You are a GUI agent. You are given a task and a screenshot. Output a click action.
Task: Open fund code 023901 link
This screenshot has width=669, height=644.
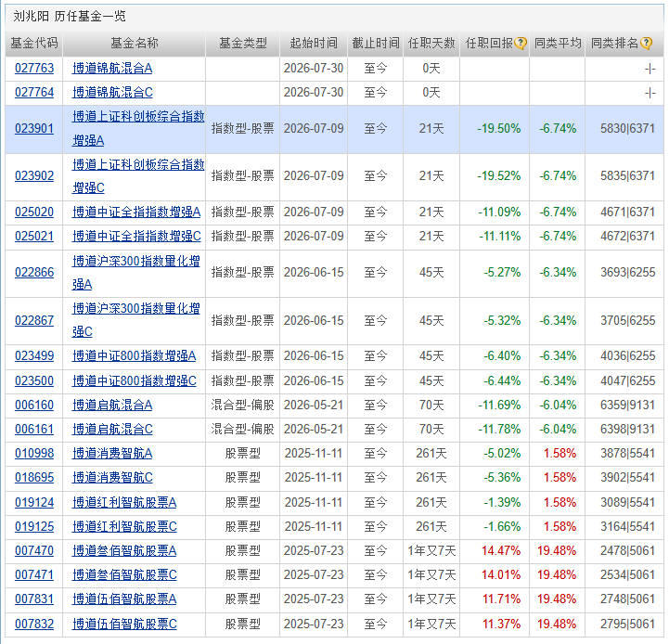point(34,129)
